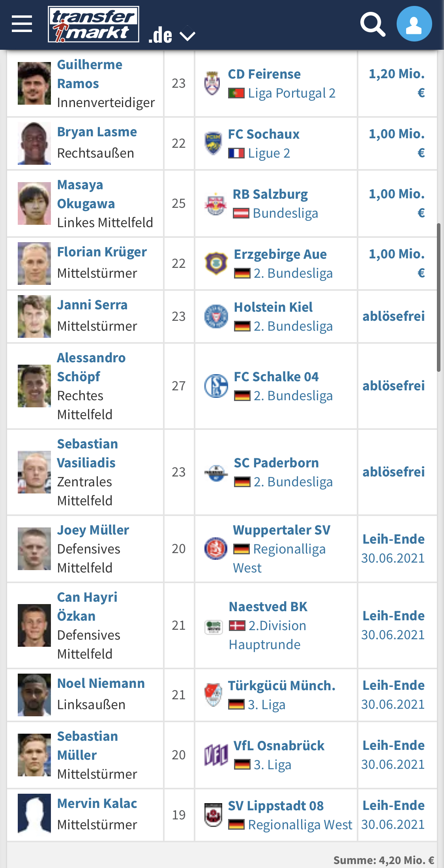Open Florian Krüger player profile link

(x=102, y=252)
